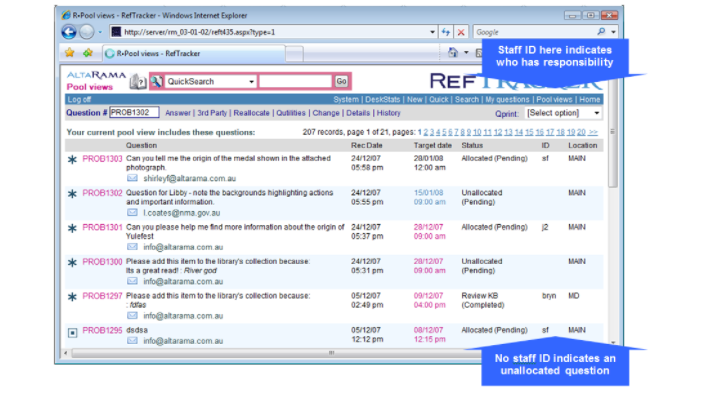The height and width of the screenshot is (395, 709).
Task: Select the Quick menu item
Action: [x=439, y=99]
